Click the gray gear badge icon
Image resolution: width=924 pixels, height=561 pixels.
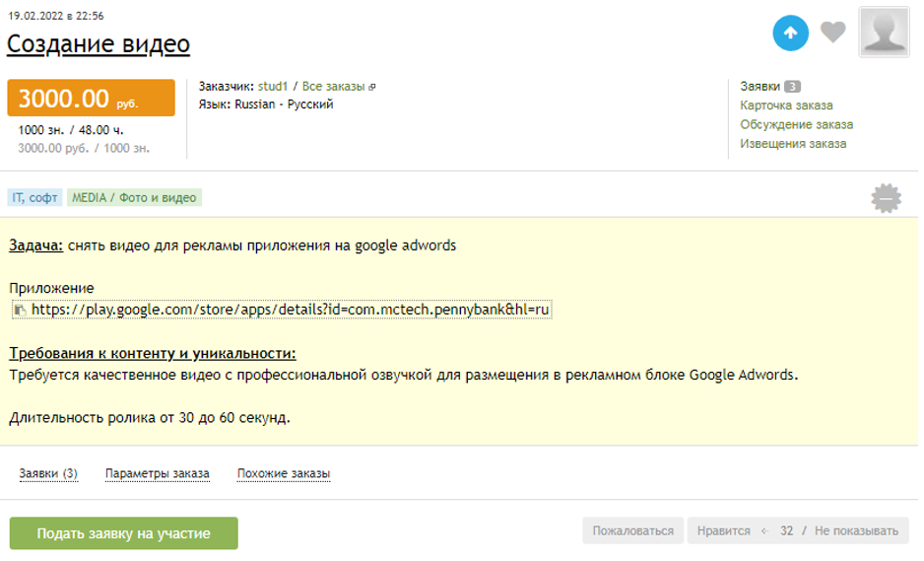click(x=886, y=198)
